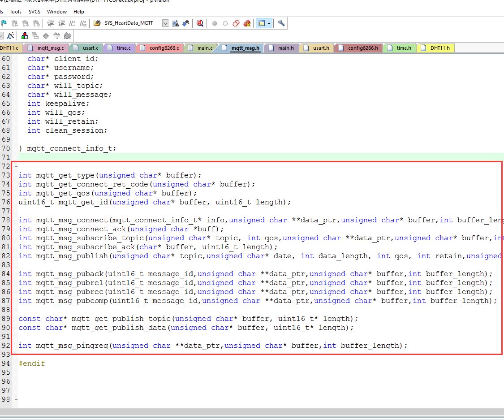This screenshot has height=420, width=504.
Task: Go to the next bookmark
Action: [x=26, y=23]
